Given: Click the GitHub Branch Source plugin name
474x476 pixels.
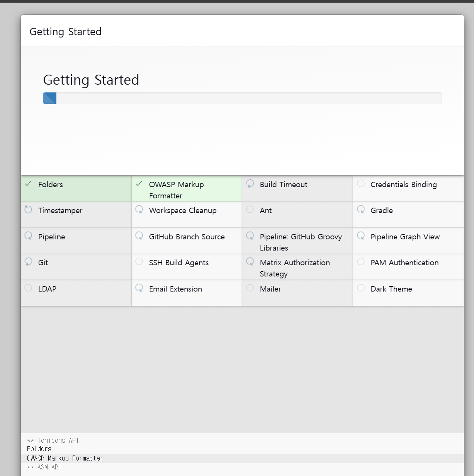Looking at the screenshot, I should click(x=187, y=237).
